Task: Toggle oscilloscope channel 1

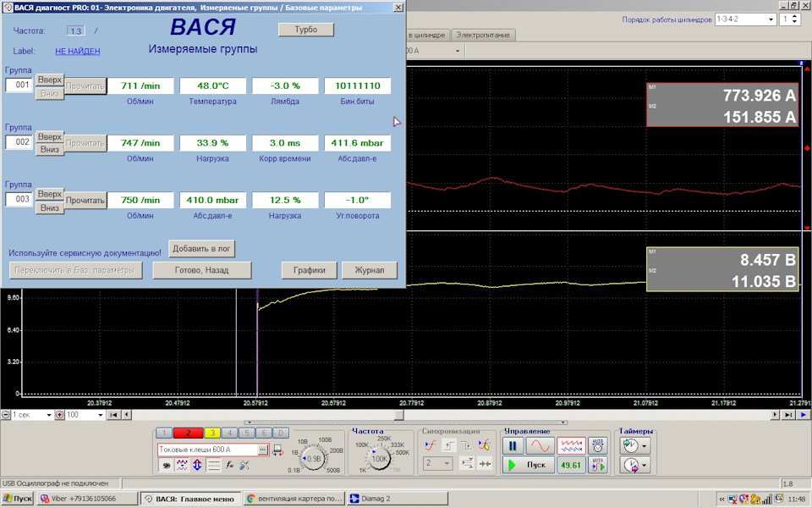Action: [163, 433]
